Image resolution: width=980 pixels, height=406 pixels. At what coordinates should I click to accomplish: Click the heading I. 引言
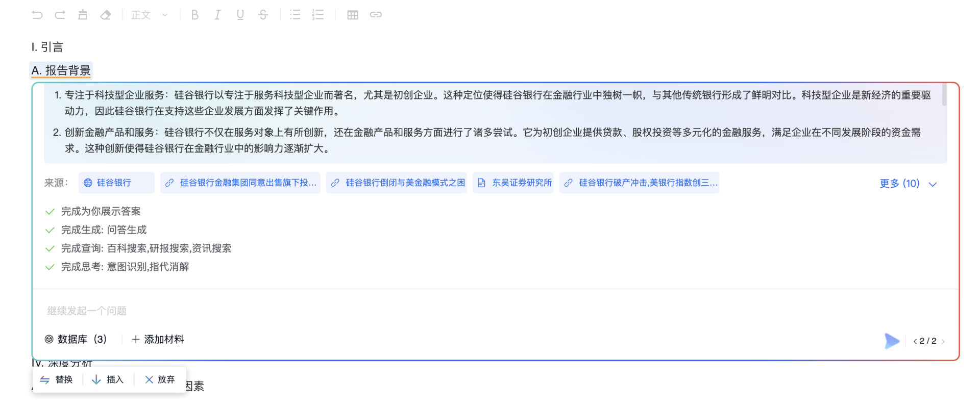47,47
